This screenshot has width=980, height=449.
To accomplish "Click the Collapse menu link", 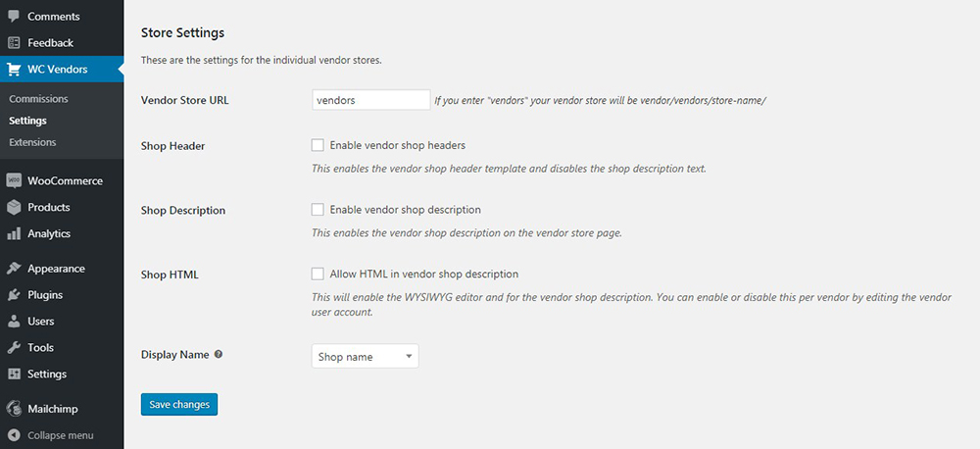I will point(61,435).
